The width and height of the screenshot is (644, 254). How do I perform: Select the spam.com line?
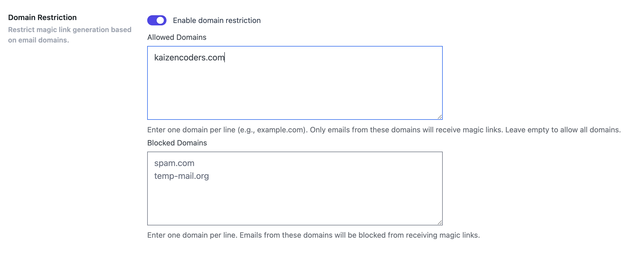coord(174,163)
